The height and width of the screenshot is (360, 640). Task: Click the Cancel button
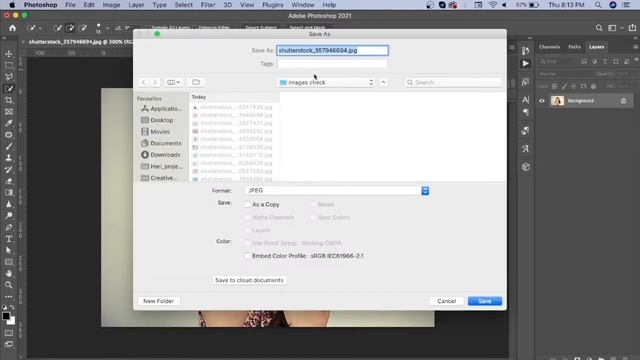(x=447, y=301)
